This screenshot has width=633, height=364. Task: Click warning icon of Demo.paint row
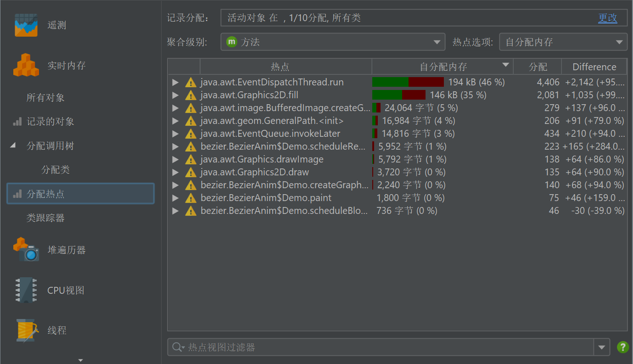[x=190, y=198]
